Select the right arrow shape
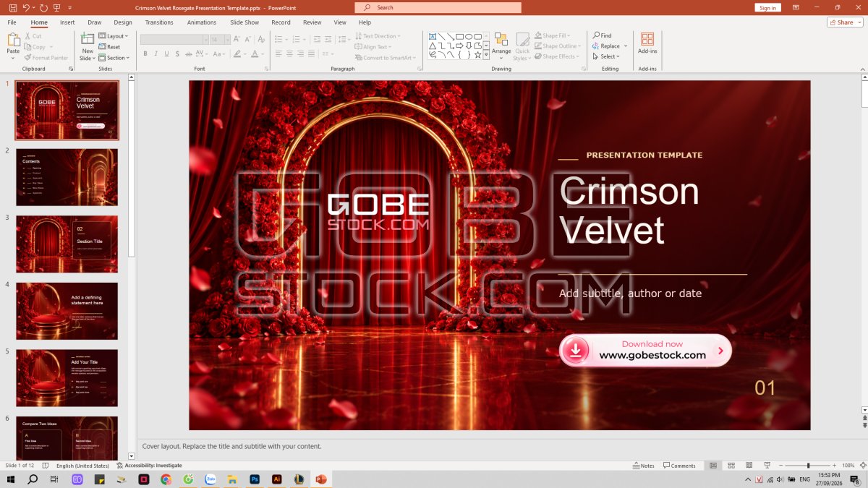 (459, 46)
